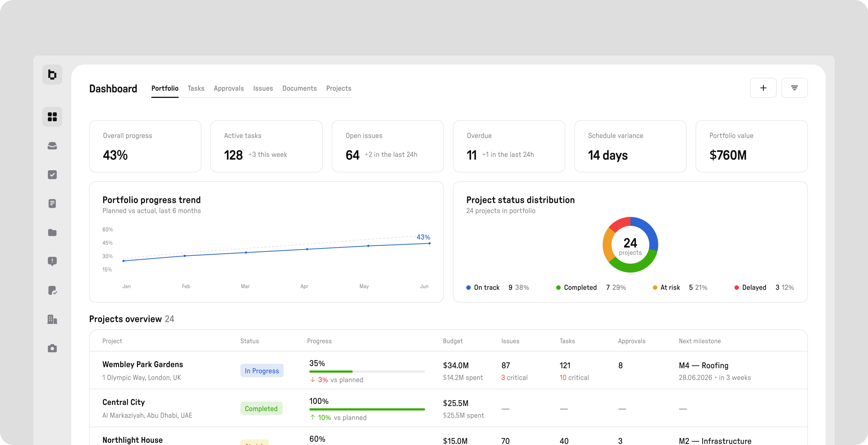The width and height of the screenshot is (868, 445).
Task: Switch to the Approvals tab
Action: (x=229, y=88)
